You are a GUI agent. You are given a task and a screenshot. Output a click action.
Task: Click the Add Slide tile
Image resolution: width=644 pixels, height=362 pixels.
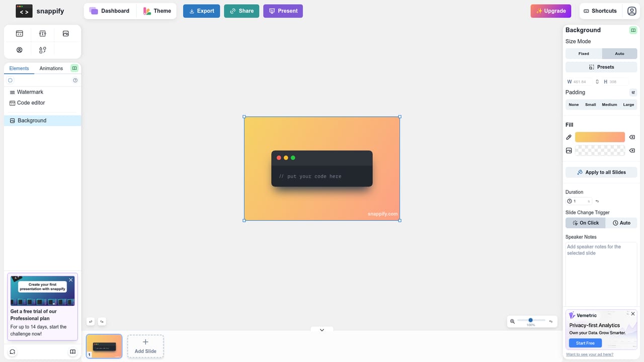[145, 346]
